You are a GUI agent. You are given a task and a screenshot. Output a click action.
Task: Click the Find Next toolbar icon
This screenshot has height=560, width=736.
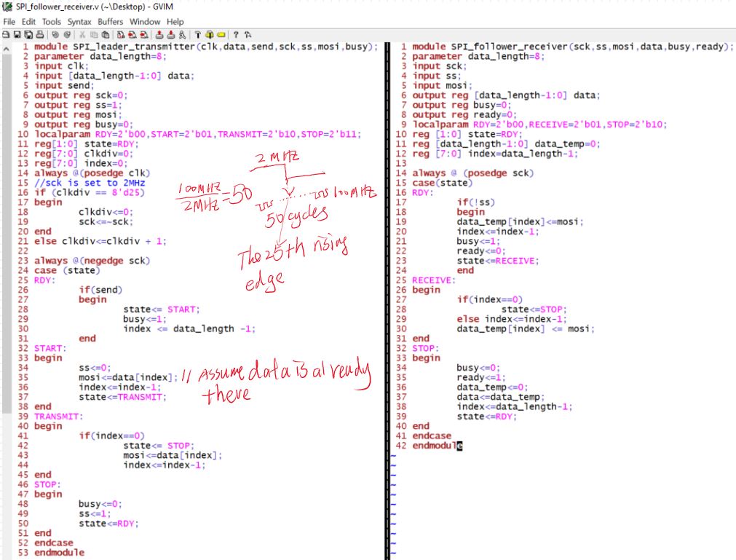point(132,35)
